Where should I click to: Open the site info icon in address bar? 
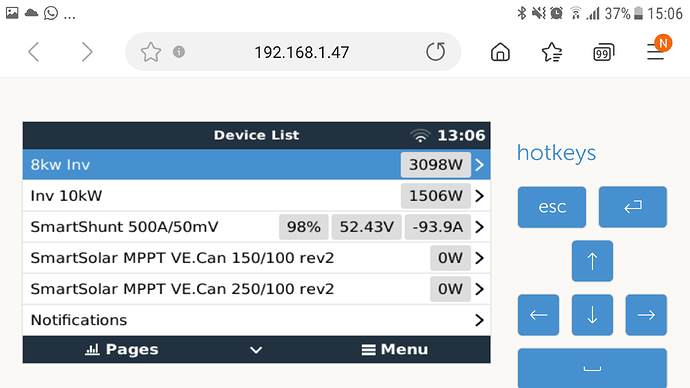coord(179,52)
